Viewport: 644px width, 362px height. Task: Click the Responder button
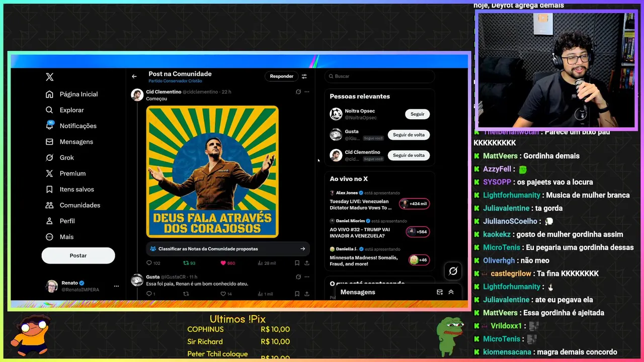(281, 76)
